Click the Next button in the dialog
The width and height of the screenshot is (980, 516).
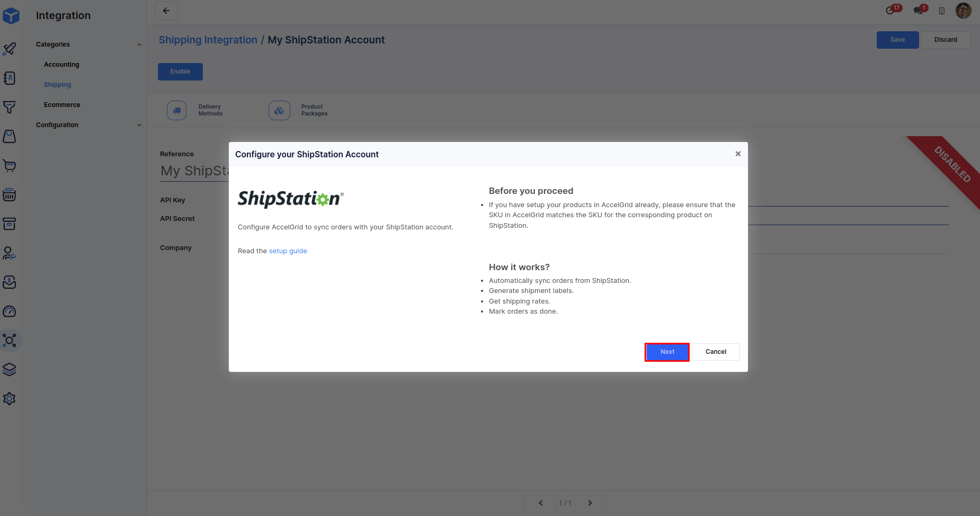(667, 352)
